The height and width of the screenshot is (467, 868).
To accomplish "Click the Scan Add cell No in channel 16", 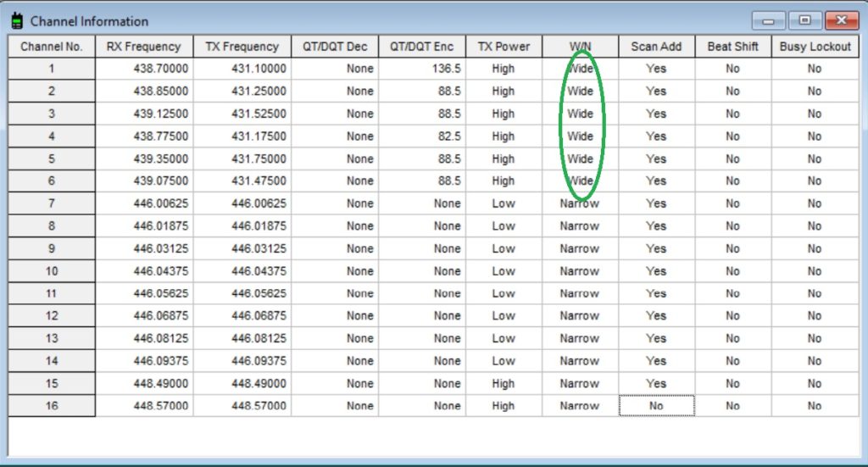I will [x=657, y=406].
